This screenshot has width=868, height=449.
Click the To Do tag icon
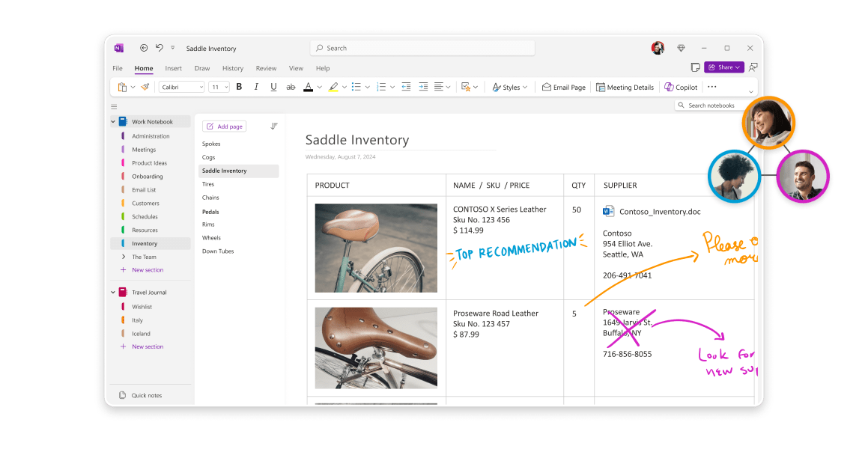(466, 87)
